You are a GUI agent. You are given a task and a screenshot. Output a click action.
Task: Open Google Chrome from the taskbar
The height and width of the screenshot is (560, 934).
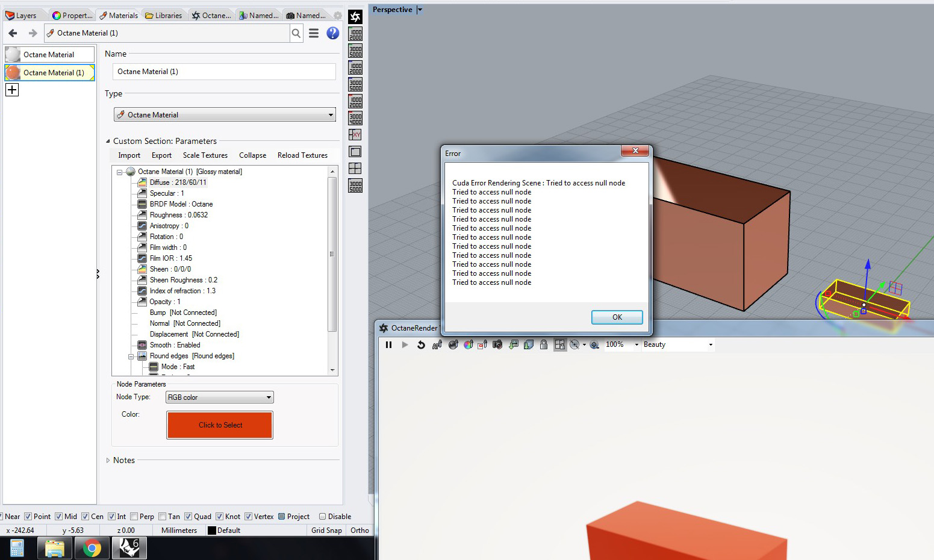[x=92, y=548]
